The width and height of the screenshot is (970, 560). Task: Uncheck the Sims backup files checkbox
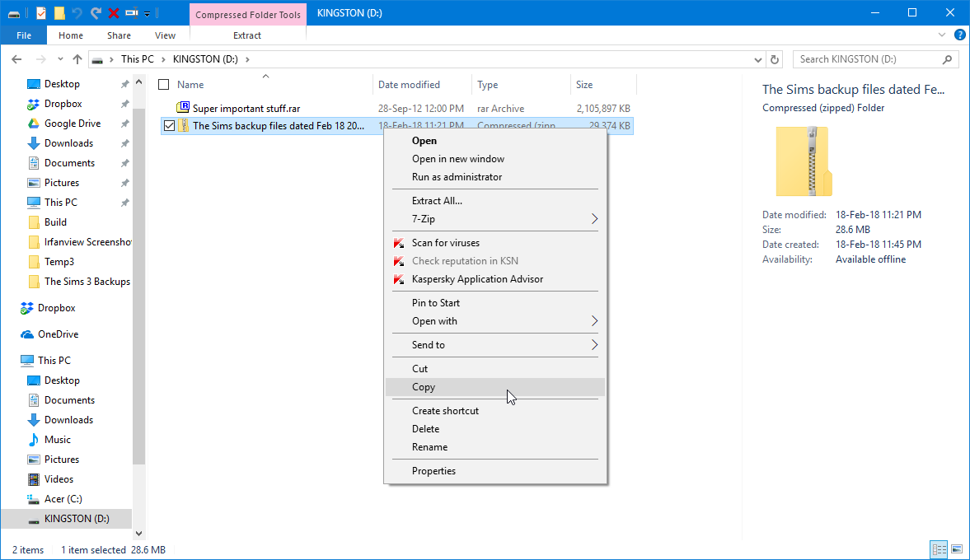pyautogui.click(x=169, y=126)
